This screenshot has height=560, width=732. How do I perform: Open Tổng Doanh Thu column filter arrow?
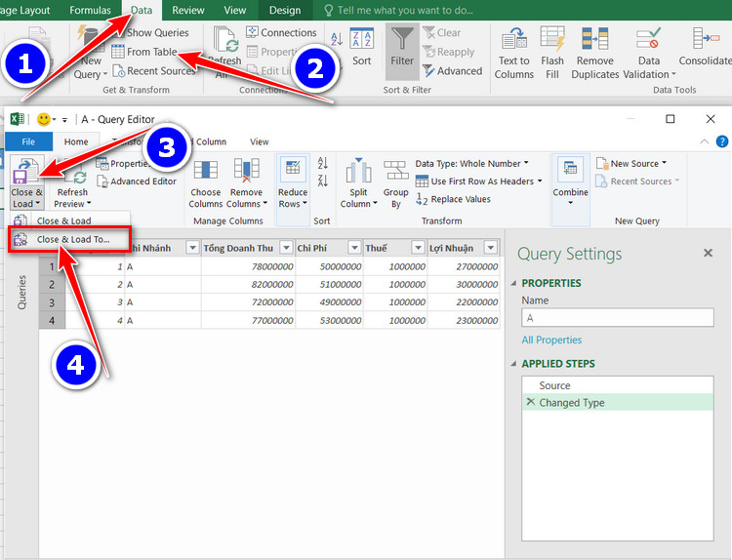(x=286, y=248)
